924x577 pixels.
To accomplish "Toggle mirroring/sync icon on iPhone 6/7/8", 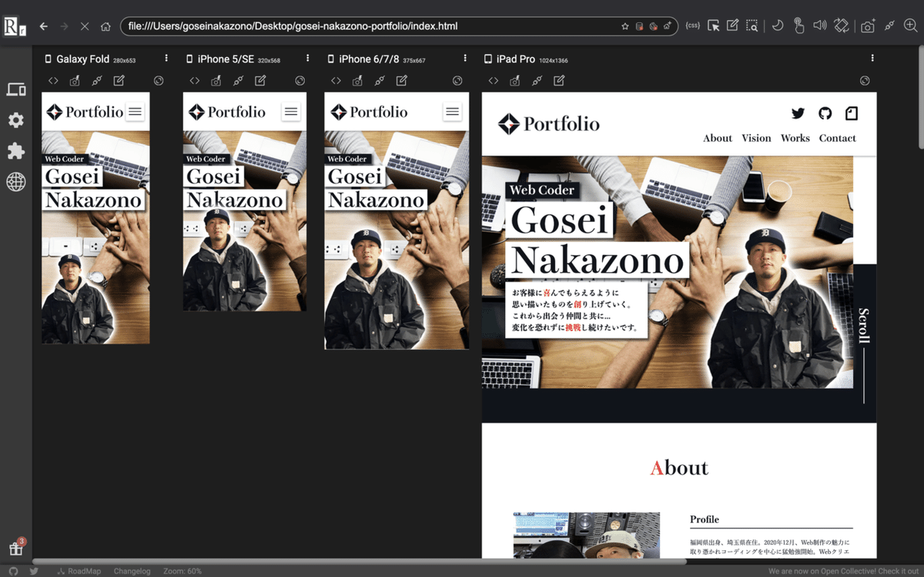I will pos(457,80).
